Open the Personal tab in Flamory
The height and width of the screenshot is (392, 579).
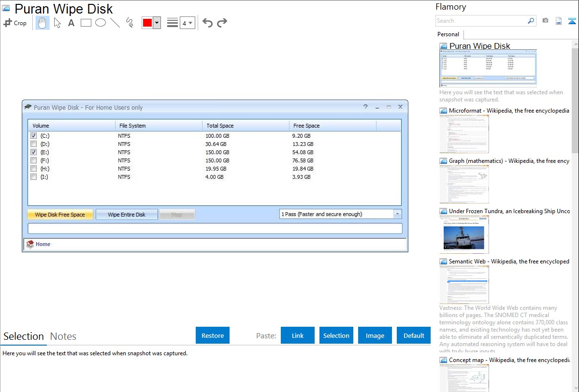(x=448, y=34)
